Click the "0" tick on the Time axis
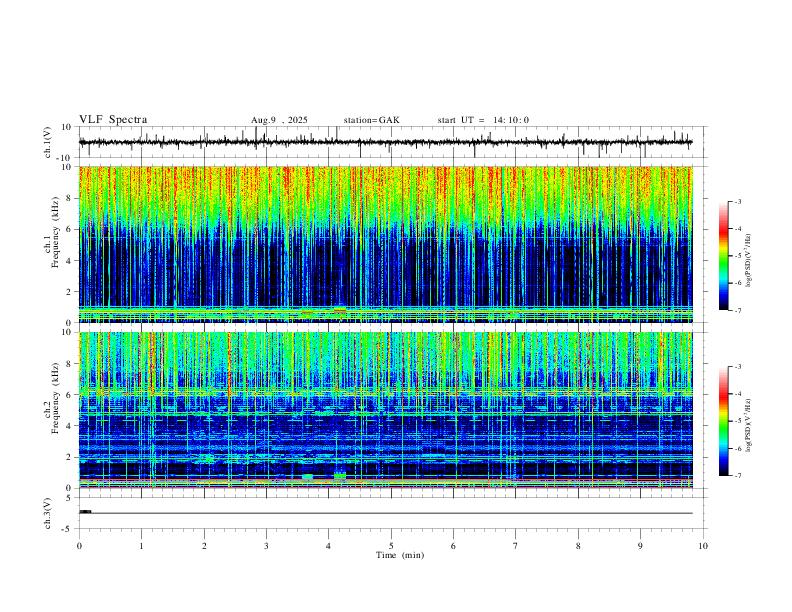Image resolution: width=792 pixels, height=612 pixels. [79, 546]
